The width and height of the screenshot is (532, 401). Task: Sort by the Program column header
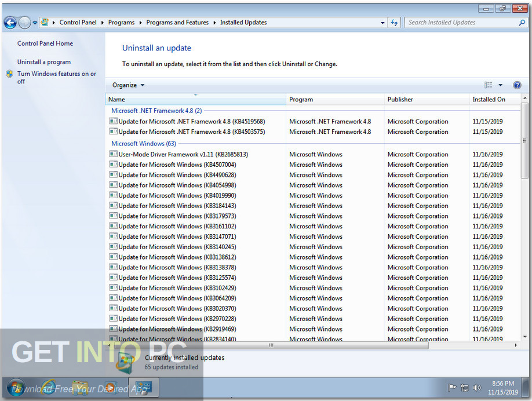coord(335,100)
